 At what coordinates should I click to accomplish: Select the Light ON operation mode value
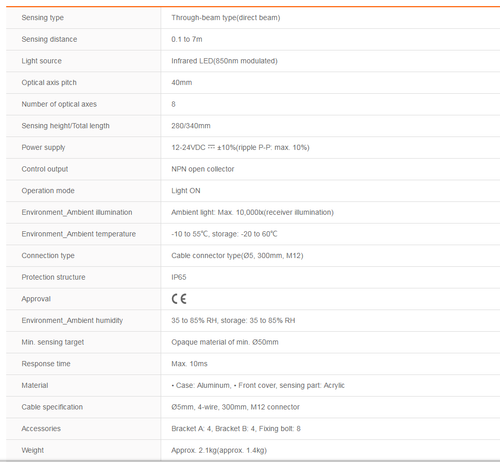coord(186,191)
